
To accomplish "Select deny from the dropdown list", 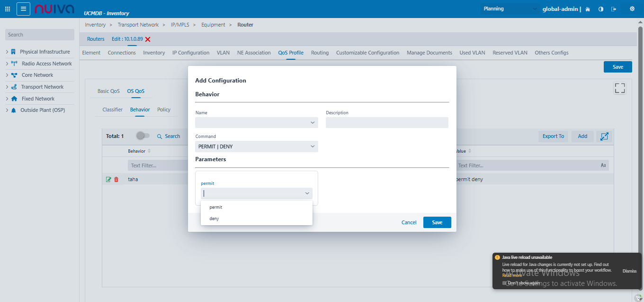I will pos(215,219).
